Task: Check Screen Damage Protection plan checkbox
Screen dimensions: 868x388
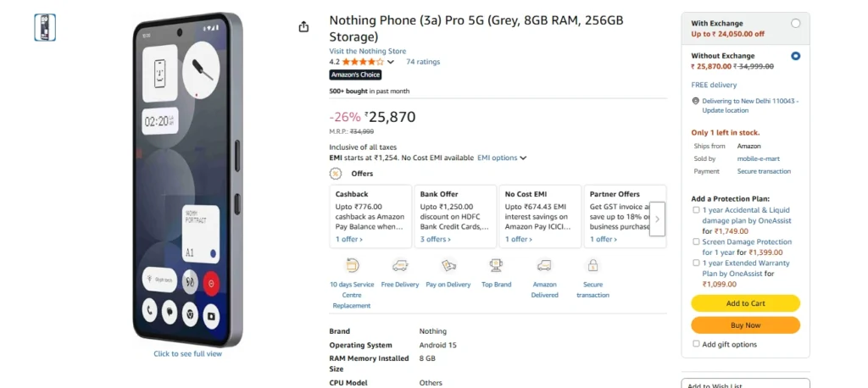Action: (697, 241)
